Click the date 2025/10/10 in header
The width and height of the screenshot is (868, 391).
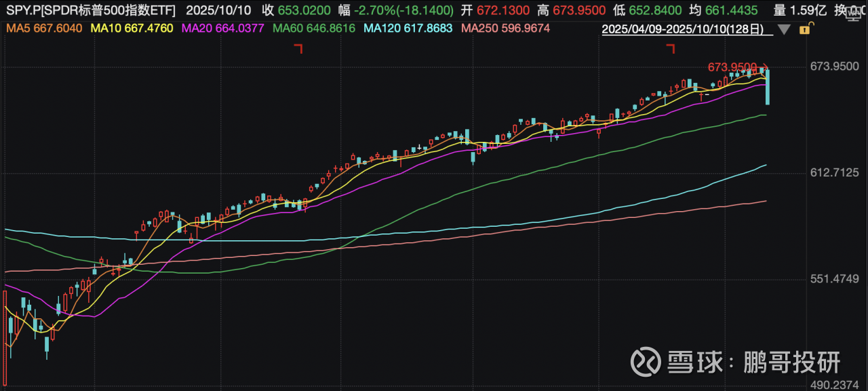tap(218, 11)
